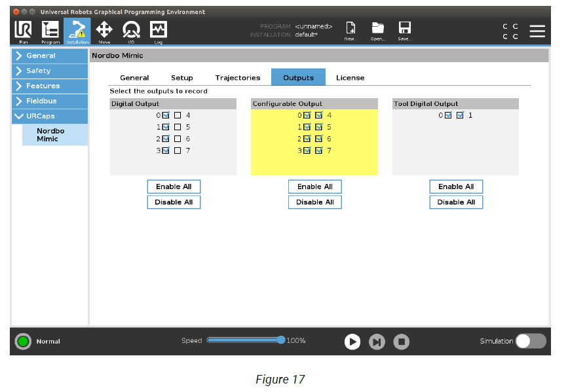568x392 pixels.
Task: Click Enable All under Digital Output
Action: click(174, 187)
